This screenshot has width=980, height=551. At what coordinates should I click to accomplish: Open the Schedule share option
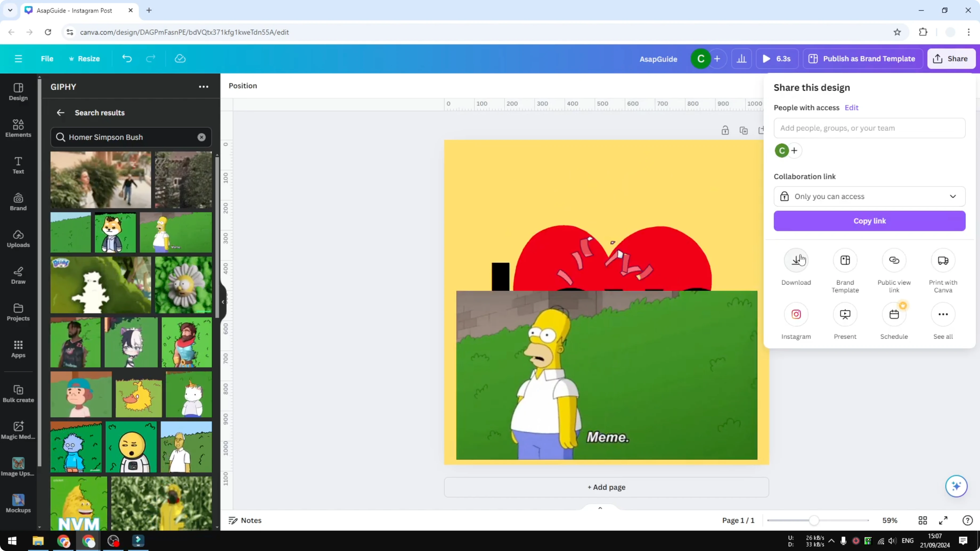click(894, 314)
